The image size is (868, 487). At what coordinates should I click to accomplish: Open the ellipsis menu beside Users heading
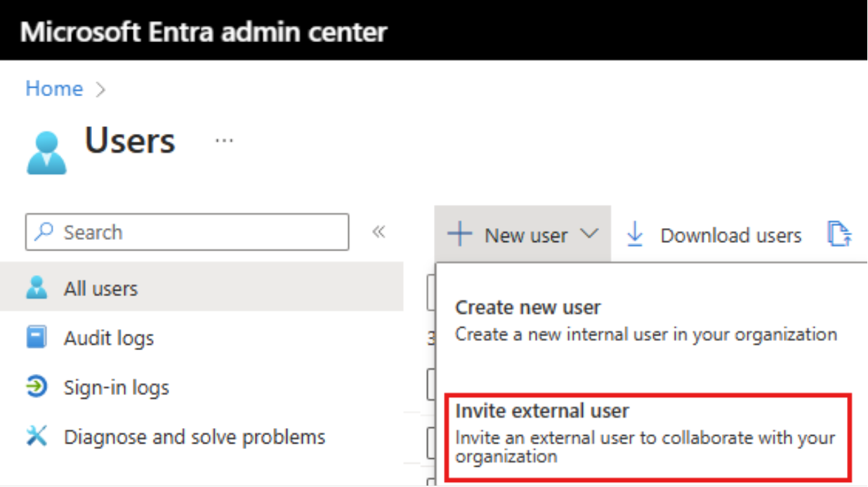[x=224, y=140]
